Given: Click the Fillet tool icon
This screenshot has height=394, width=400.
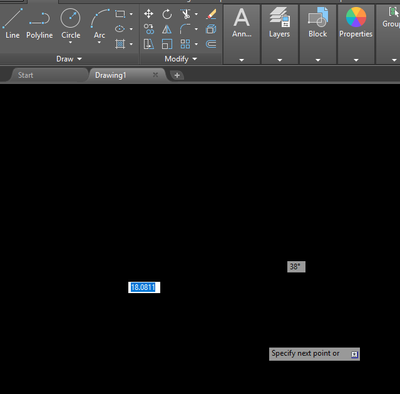Looking at the screenshot, I should coord(185,29).
